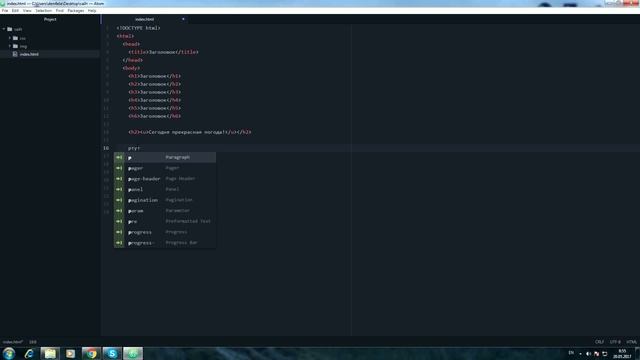Choose the 'pre' Preformatted Text suggestion
640x360 pixels.
(x=165, y=221)
